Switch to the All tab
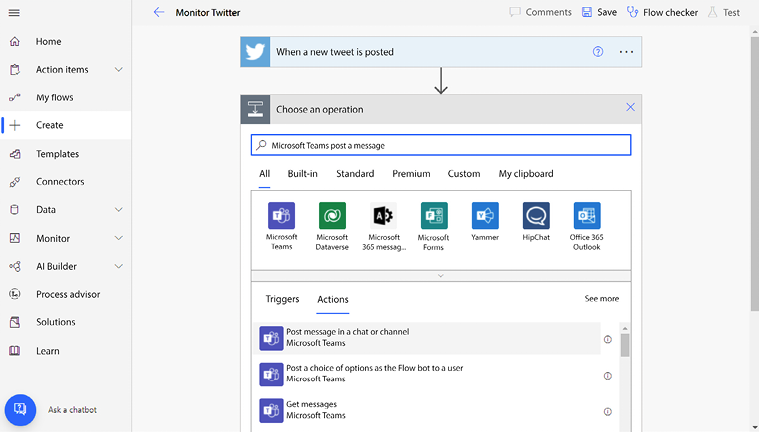Viewport: 759px width, 432px height. [x=264, y=174]
